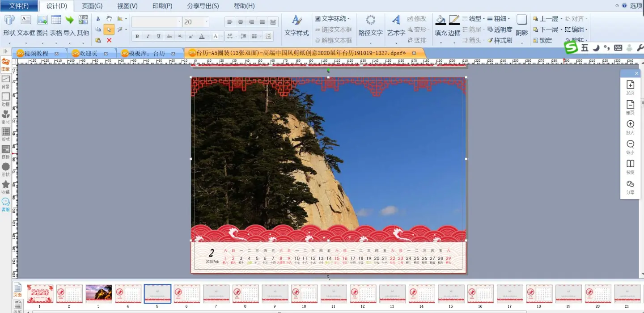Select the hand pan tool
Image resolution: width=644 pixels, height=313 pixels.
click(109, 19)
